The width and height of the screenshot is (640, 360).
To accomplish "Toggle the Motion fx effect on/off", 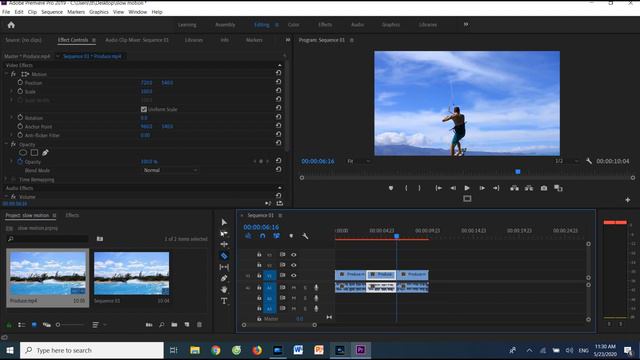I will click(x=13, y=74).
